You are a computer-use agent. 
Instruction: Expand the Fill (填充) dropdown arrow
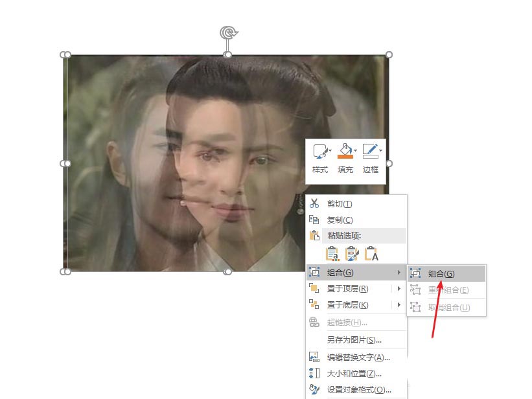[x=355, y=151]
